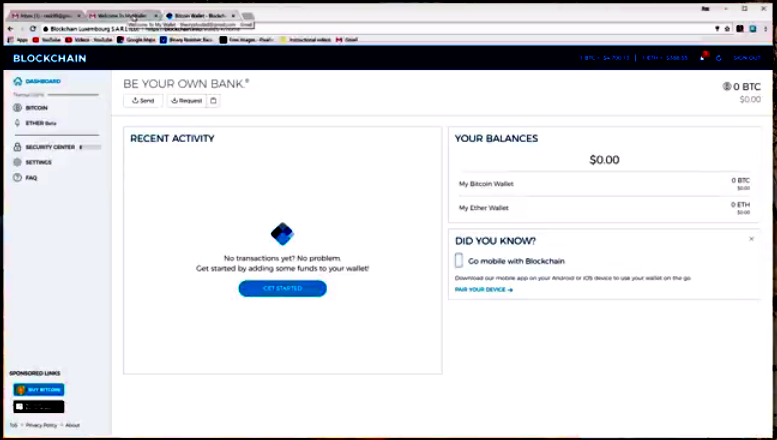This screenshot has height=440, width=777.
Task: Open the Free Images bookmark
Action: coord(247,40)
